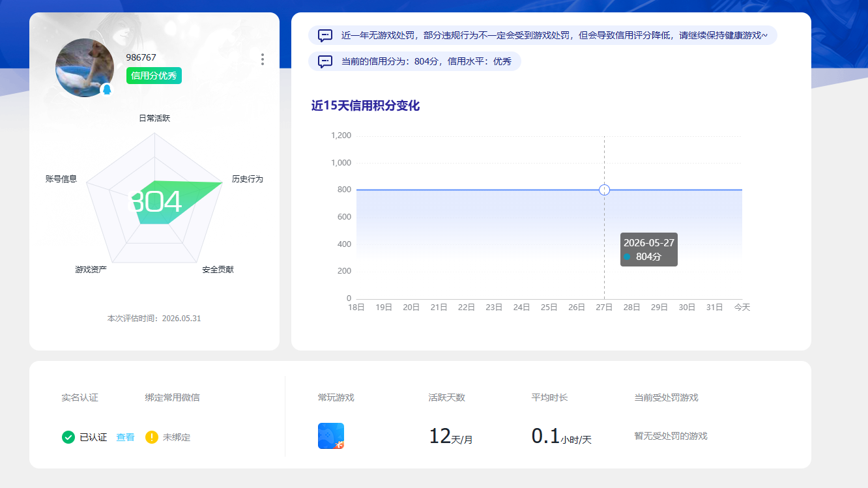The image size is (868, 488).
Task: Click the yellow 未绑定 warning icon
Action: [x=152, y=437]
